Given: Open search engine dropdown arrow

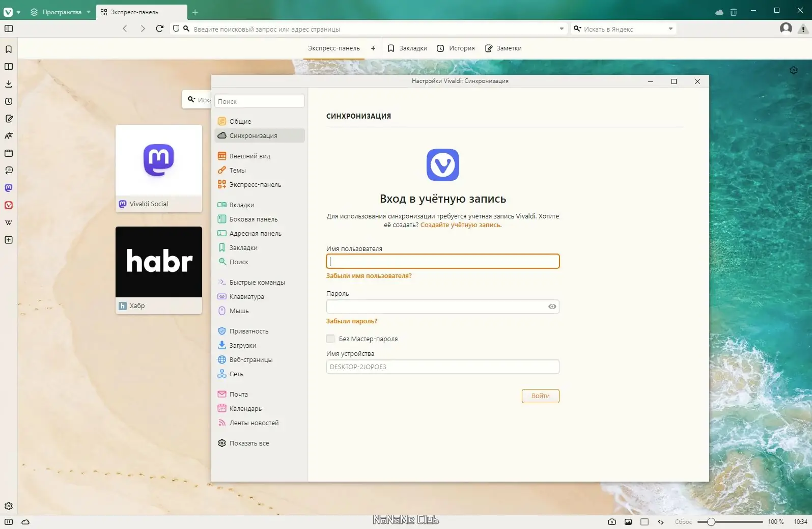Looking at the screenshot, I should click(670, 29).
